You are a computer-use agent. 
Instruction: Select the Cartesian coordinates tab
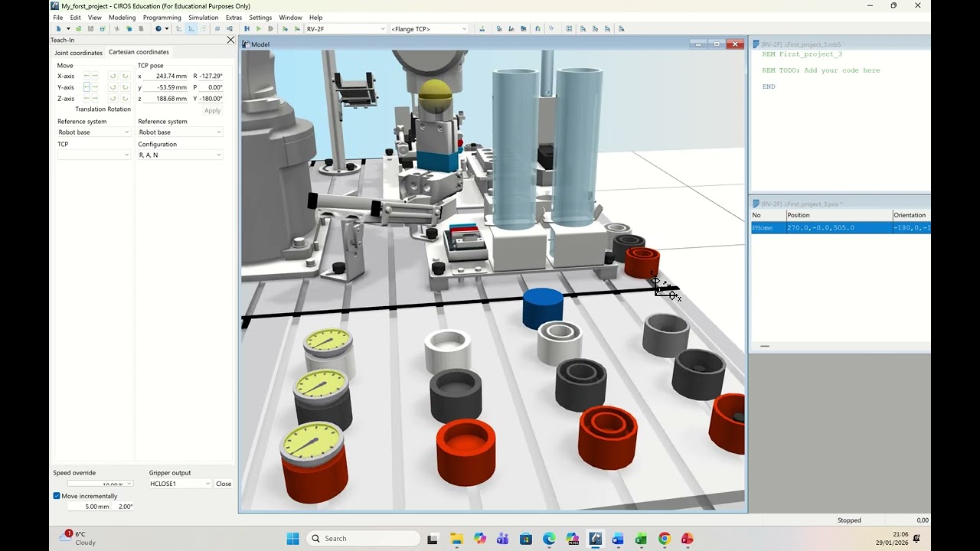139,52
